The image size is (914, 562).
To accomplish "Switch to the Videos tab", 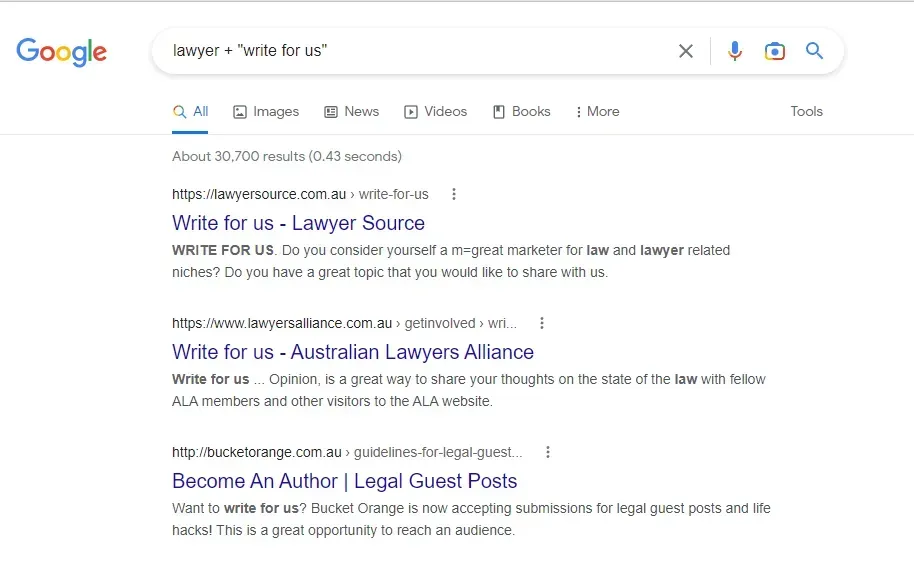I will (435, 111).
